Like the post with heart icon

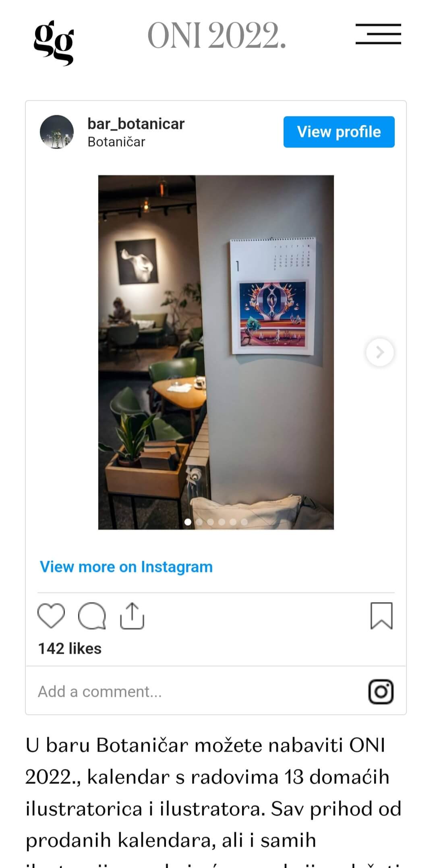pyautogui.click(x=51, y=616)
